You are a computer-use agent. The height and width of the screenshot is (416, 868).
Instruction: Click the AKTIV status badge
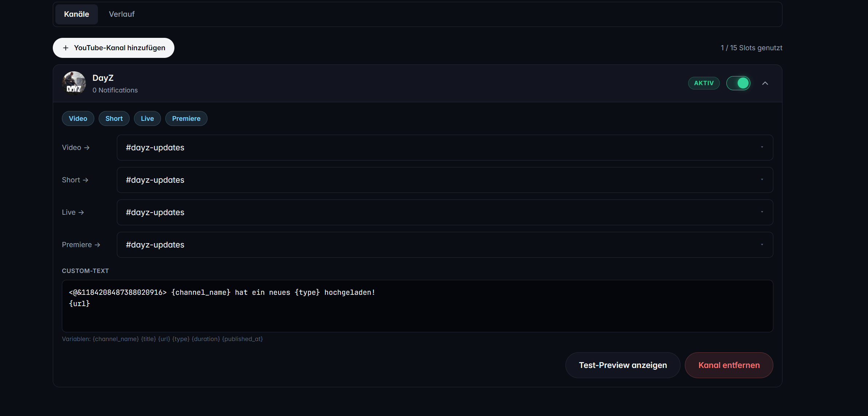tap(703, 83)
